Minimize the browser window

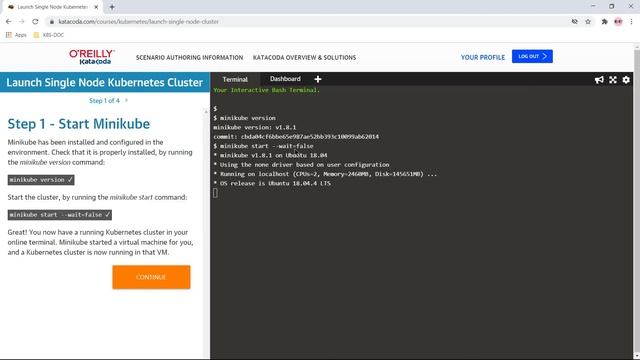pyautogui.click(x=593, y=6)
